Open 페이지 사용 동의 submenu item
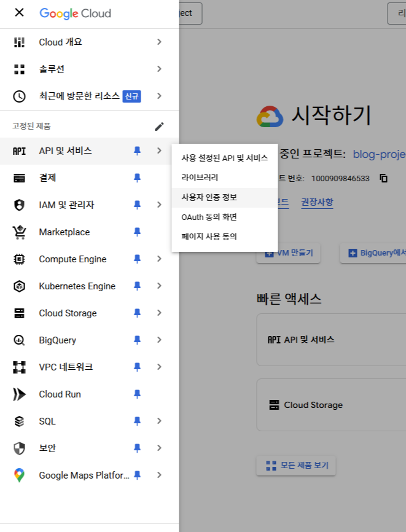The width and height of the screenshot is (406, 532). (225, 237)
